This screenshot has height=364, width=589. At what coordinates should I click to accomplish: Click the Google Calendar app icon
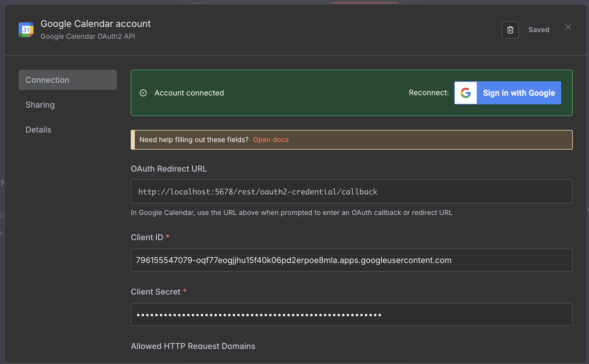pos(26,30)
